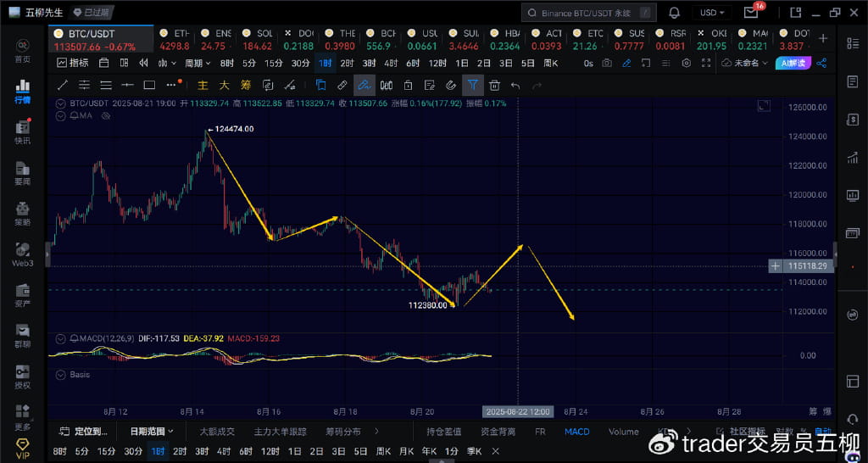Click the 115118.29 price axis label
Image resolution: width=868 pixels, height=463 pixels.
click(809, 266)
